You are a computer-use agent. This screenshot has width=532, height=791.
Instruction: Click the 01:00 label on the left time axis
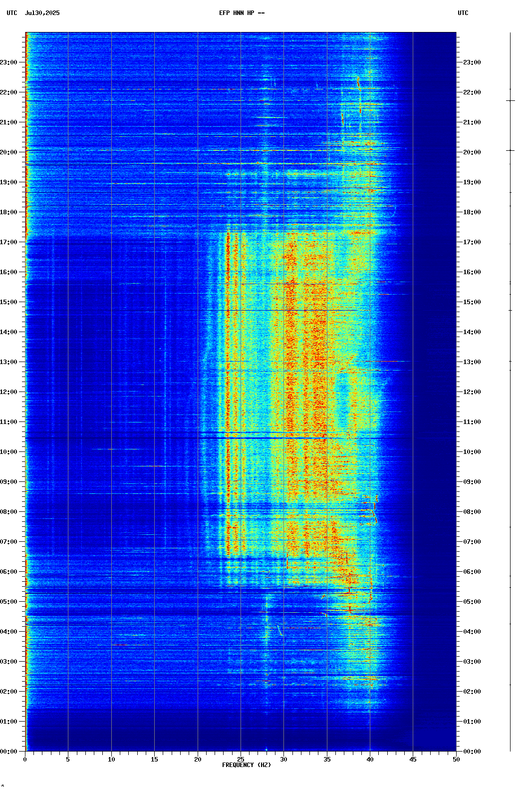click(x=8, y=722)
